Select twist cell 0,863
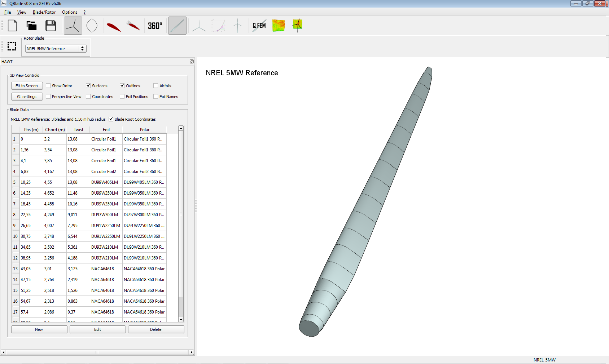609x364 pixels. pos(78,301)
